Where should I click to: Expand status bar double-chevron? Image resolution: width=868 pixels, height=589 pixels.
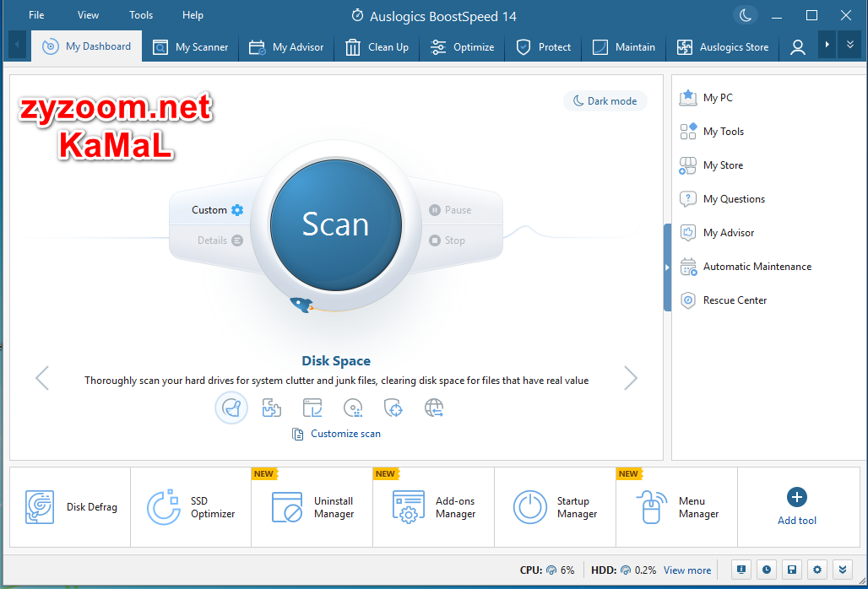point(843,570)
